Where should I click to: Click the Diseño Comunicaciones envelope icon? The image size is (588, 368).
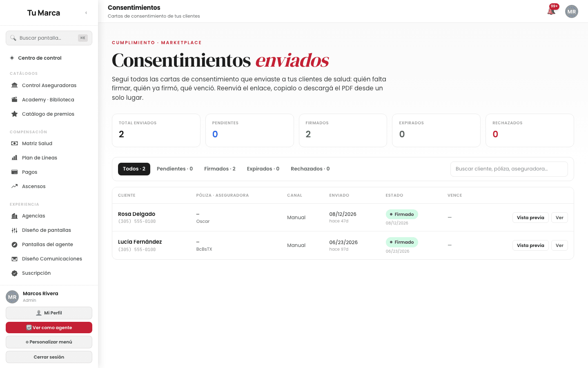(x=15, y=259)
